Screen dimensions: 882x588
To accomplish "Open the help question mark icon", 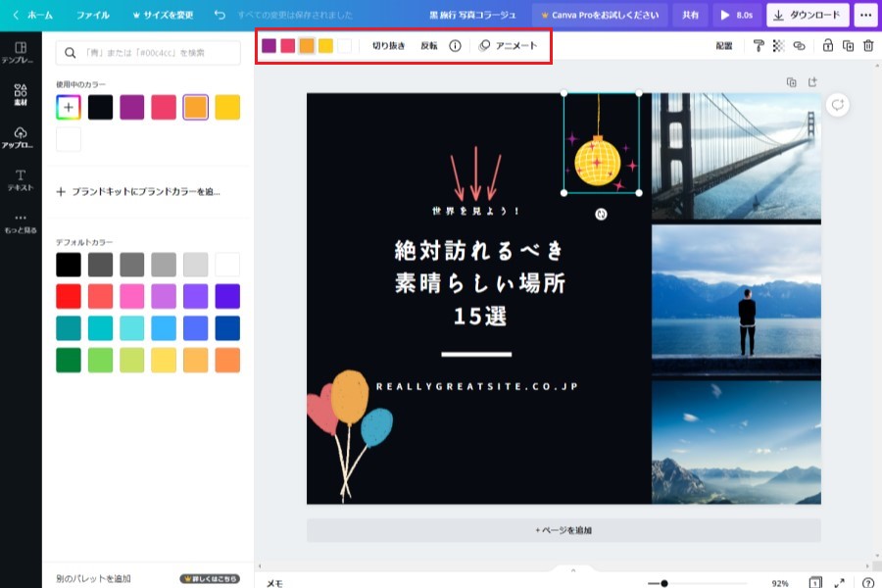I will point(867,583).
